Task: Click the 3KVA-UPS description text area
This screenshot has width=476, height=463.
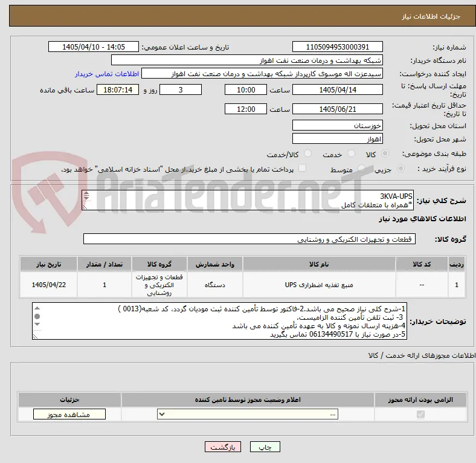Action: tap(248, 200)
